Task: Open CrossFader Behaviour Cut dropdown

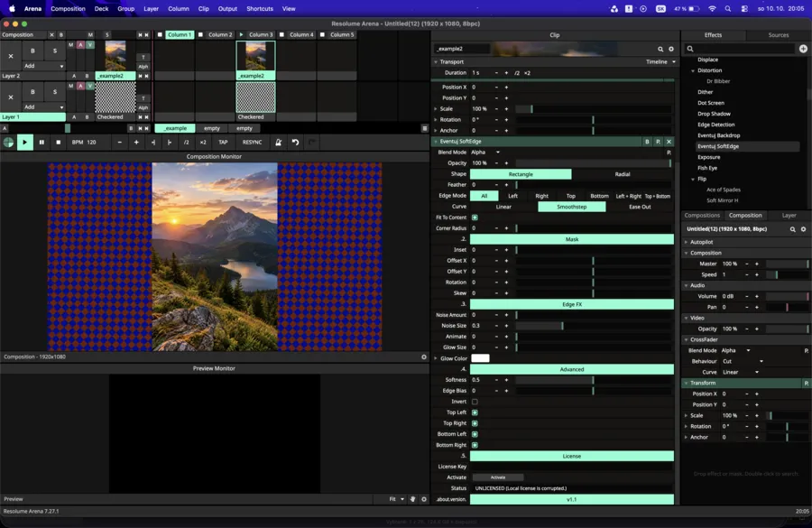Action: tap(743, 362)
